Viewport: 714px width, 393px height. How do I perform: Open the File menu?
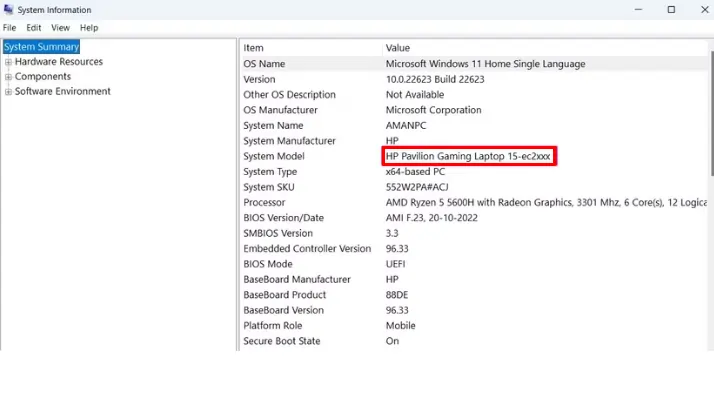click(9, 28)
